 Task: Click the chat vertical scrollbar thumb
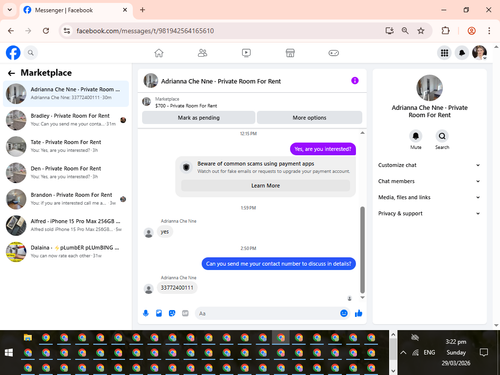pos(362,250)
